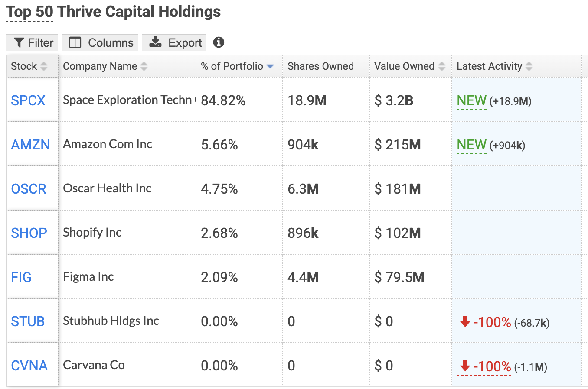
Task: Click the NEW activity label for SPCX
Action: click(x=472, y=100)
